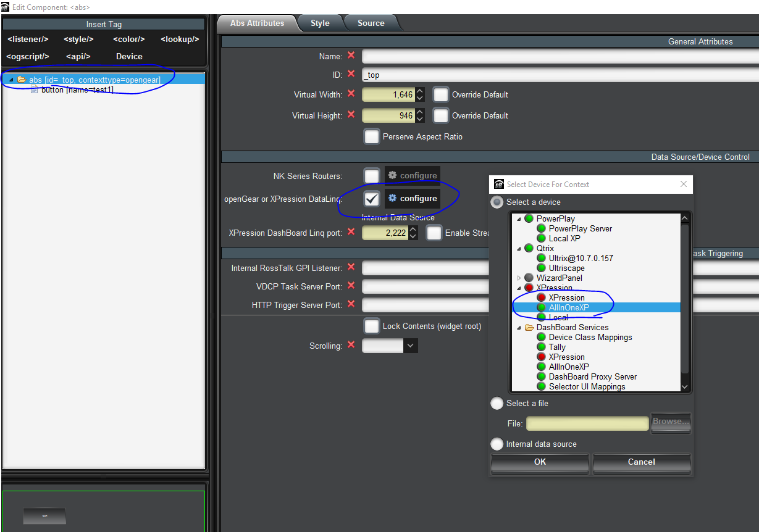
Task: Expand the WizardPanel device group
Action: [x=519, y=278]
